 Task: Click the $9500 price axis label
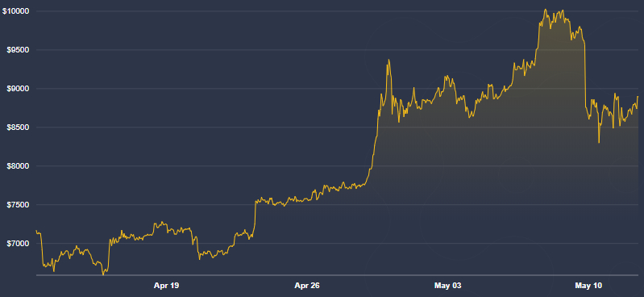(17, 50)
